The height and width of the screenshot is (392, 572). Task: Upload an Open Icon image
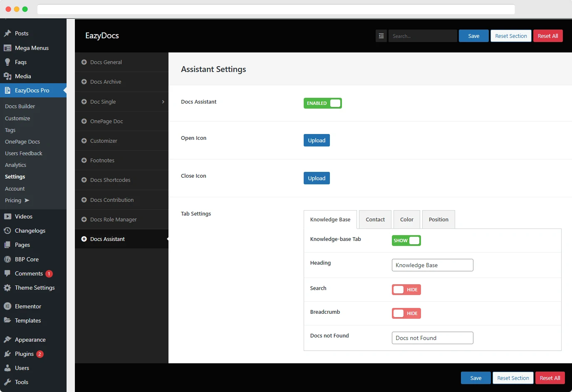point(317,140)
